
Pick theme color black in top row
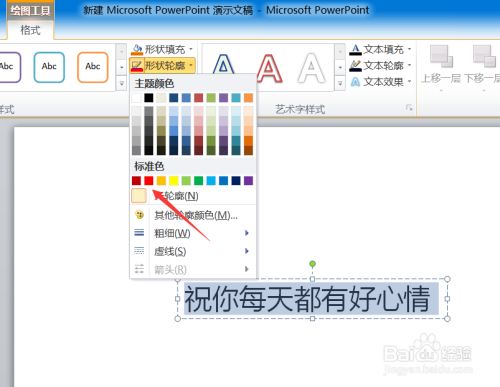coord(149,98)
